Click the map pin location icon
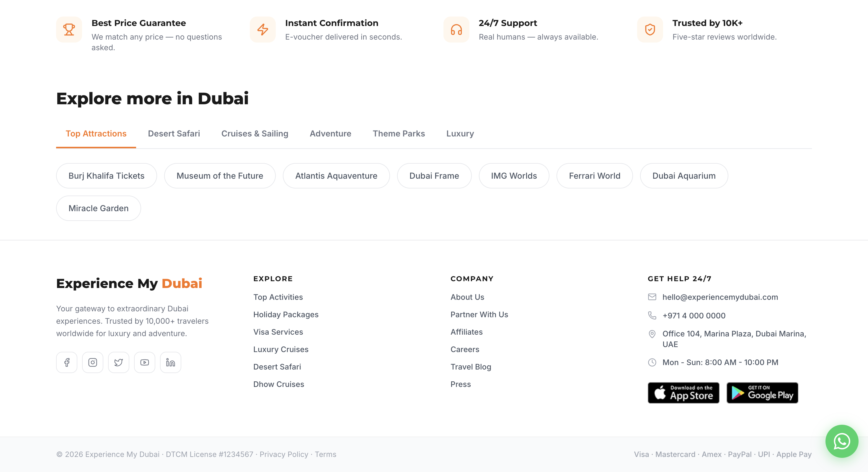 tap(652, 334)
